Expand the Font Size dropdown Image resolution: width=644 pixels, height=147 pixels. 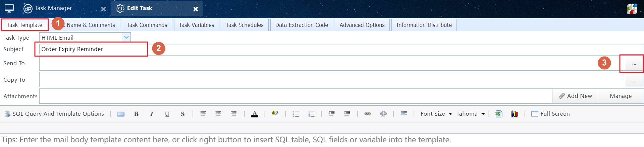(x=436, y=114)
